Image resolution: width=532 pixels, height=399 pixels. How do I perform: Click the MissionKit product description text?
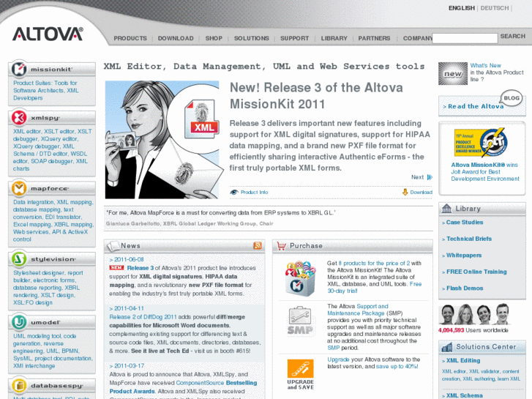click(46, 91)
